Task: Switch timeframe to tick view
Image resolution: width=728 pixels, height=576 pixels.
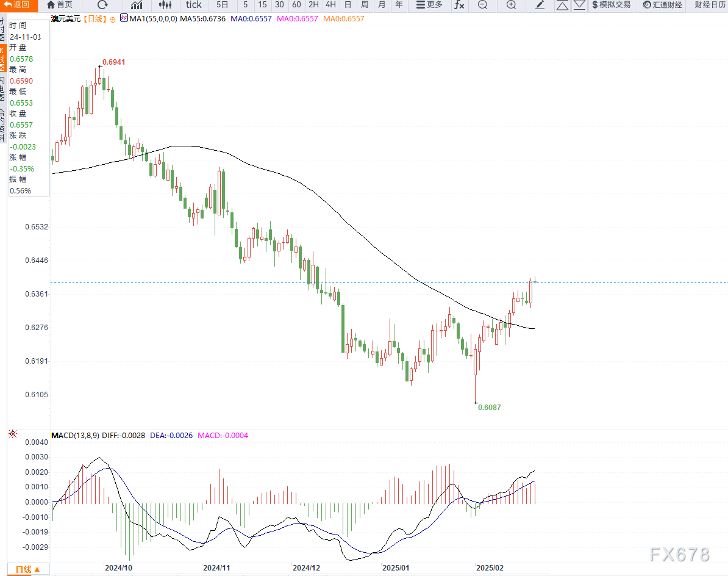Action: click(193, 5)
